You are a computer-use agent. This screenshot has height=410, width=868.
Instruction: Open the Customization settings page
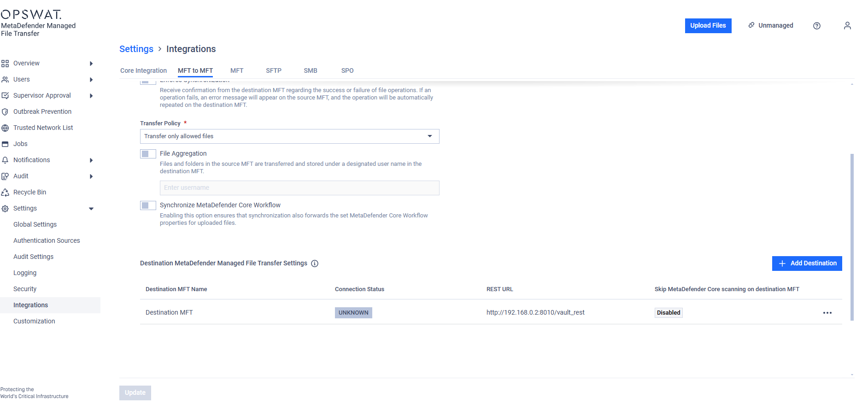point(34,321)
